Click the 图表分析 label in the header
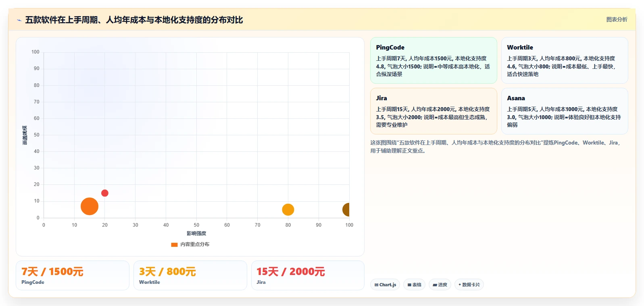The width and height of the screenshot is (644, 306). click(617, 19)
